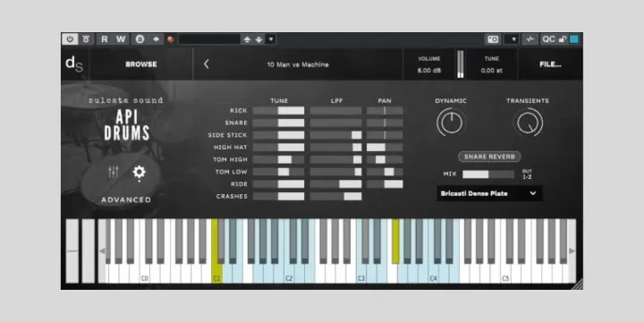Adjust the KICK PAN slider
The height and width of the screenshot is (322, 644).
pos(385,111)
